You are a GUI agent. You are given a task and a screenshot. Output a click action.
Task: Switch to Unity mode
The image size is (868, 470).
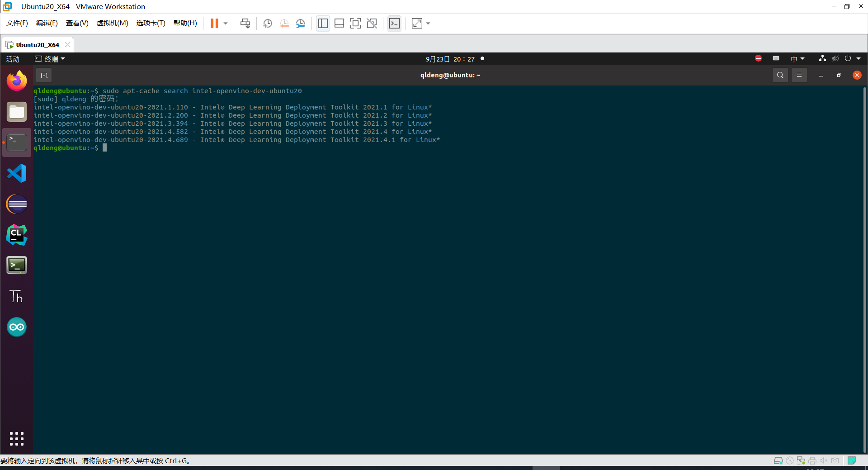click(x=372, y=24)
